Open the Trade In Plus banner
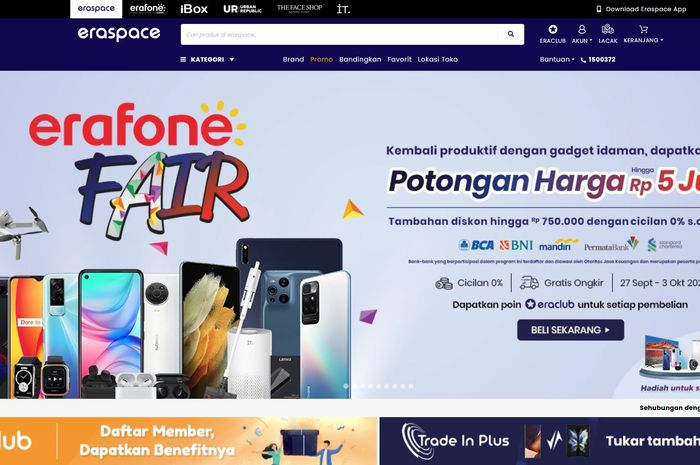 [x=540, y=441]
